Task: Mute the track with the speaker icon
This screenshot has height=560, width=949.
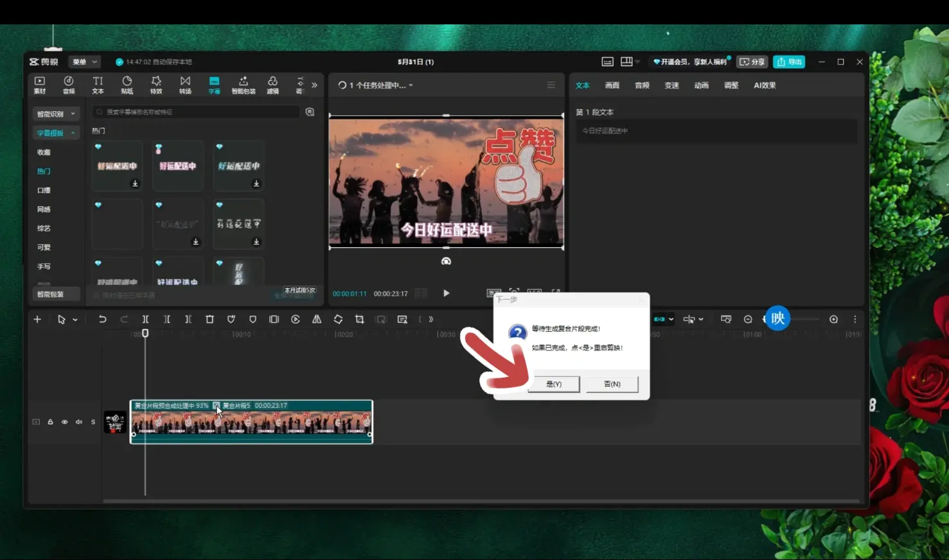Action: pos(79,422)
